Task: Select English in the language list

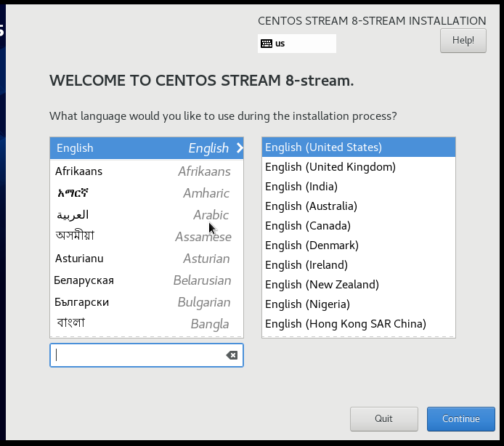Action: [147, 148]
